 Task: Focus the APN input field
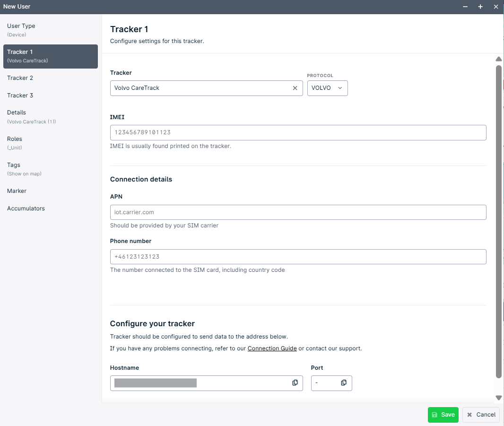tap(298, 212)
